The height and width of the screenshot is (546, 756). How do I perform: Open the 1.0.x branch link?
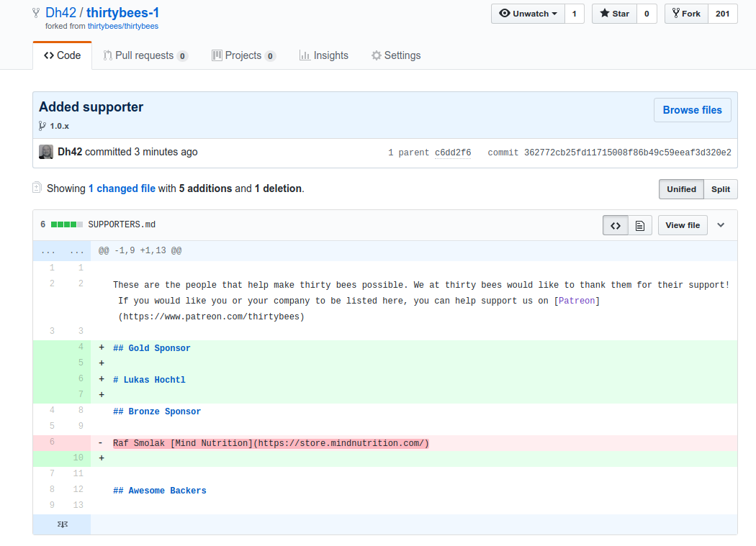59,126
